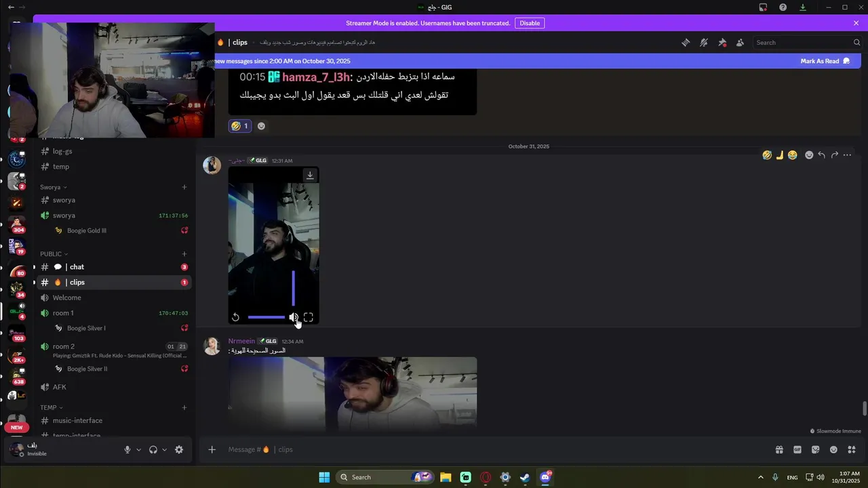Click Disable on Streamer Mode banner
868x488 pixels.
coord(530,23)
